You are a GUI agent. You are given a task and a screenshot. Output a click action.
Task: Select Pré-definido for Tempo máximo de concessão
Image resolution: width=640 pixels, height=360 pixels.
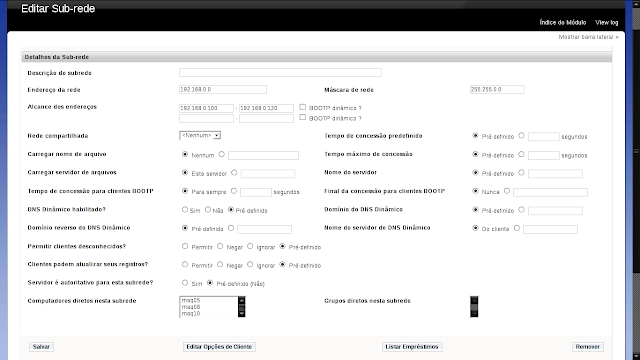(x=475, y=154)
